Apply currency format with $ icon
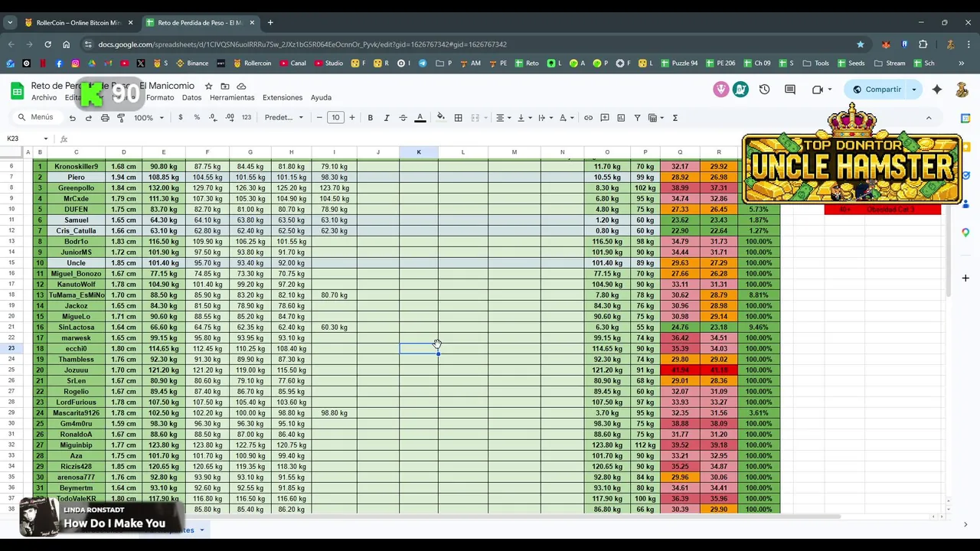 (181, 118)
